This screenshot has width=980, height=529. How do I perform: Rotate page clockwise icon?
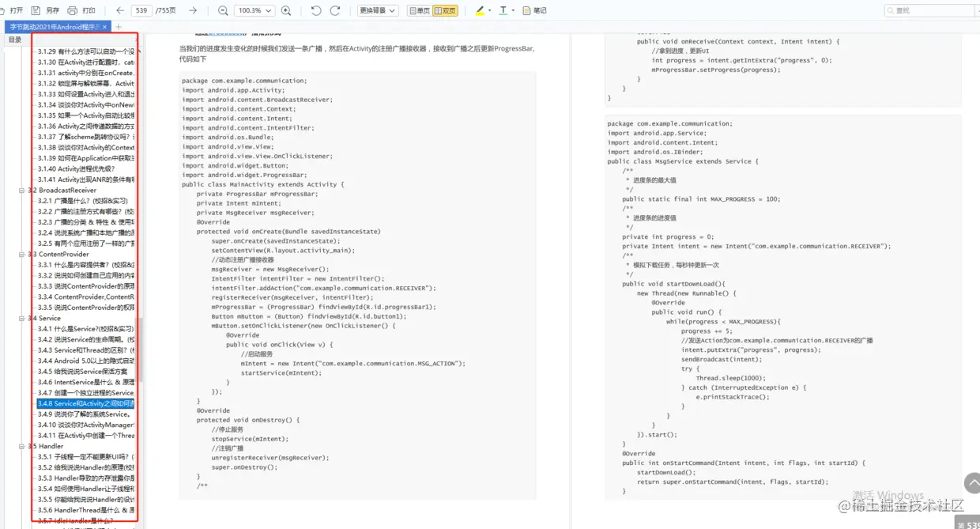tap(335, 10)
